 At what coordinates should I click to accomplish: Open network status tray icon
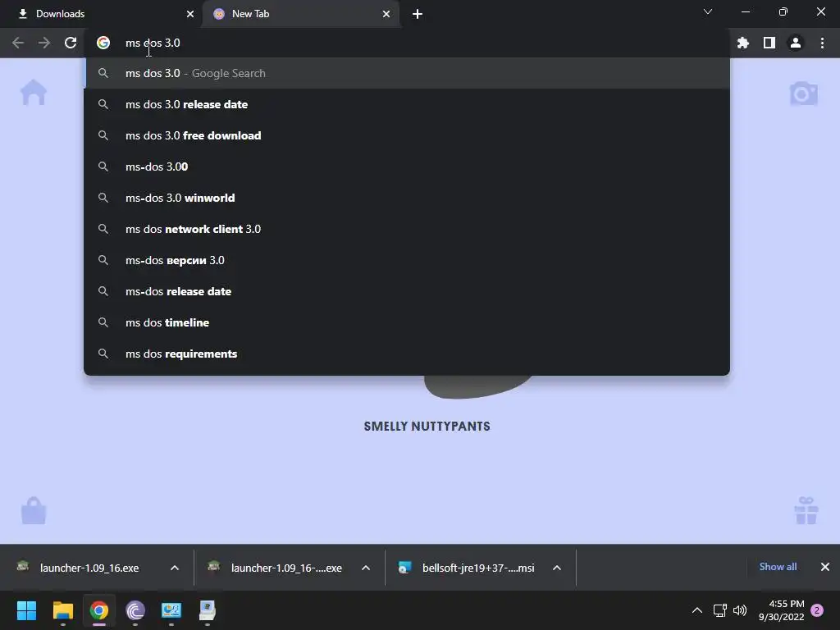720,610
